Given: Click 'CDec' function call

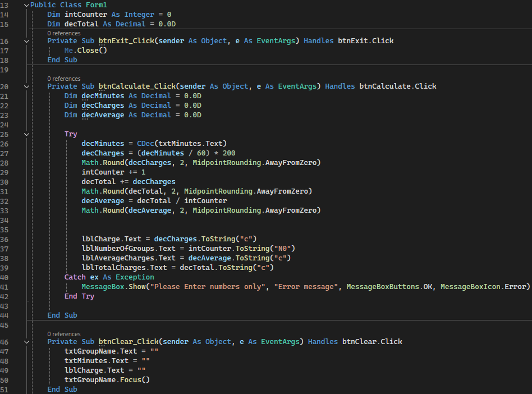Looking at the screenshot, I should [145, 144].
